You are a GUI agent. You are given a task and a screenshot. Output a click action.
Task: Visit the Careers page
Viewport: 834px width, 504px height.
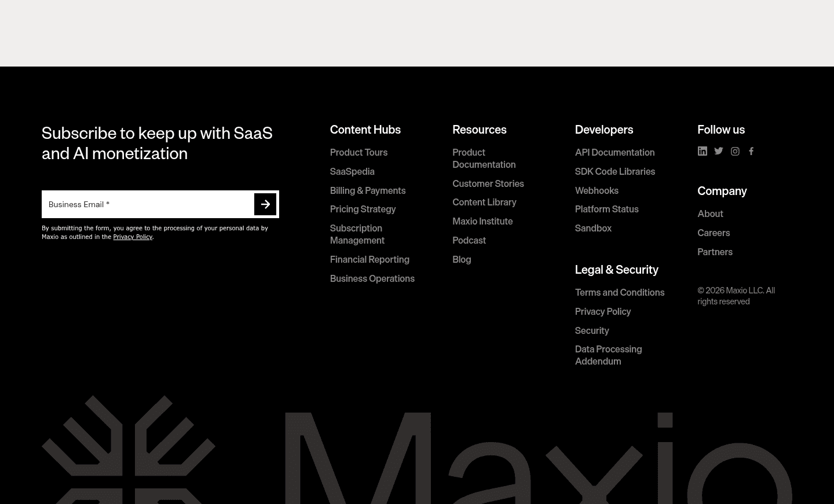click(x=714, y=233)
